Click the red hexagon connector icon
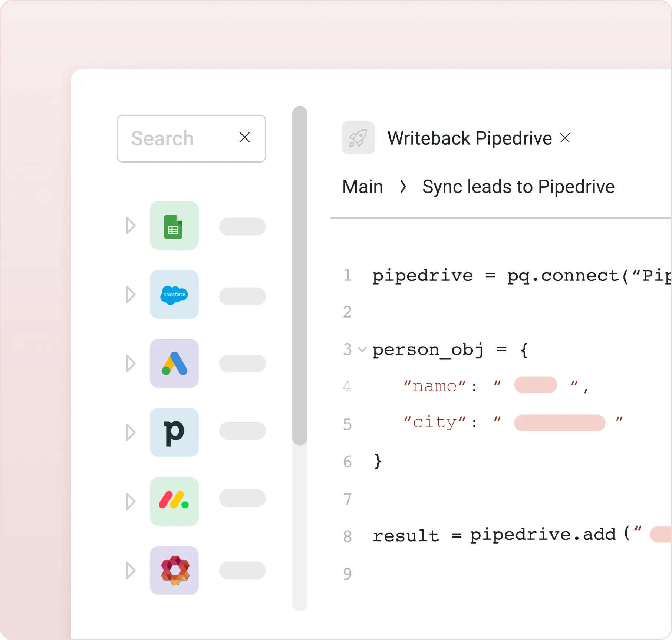The height and width of the screenshot is (640, 672). coord(174,571)
